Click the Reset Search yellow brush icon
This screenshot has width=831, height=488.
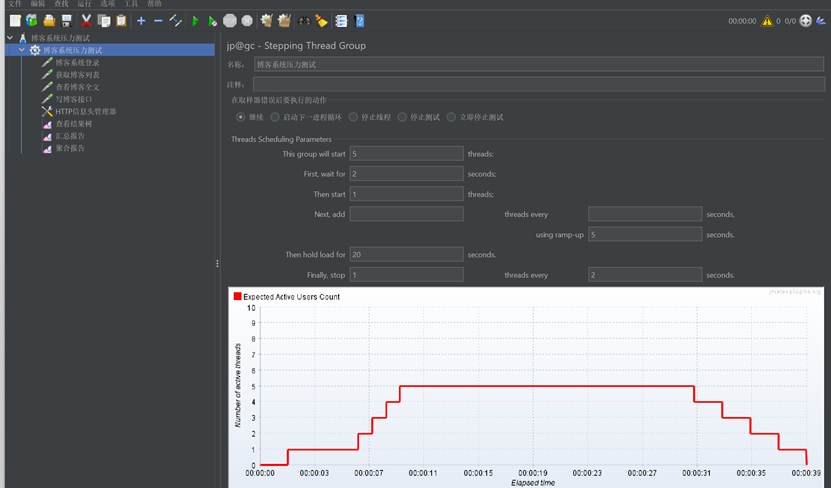(321, 21)
